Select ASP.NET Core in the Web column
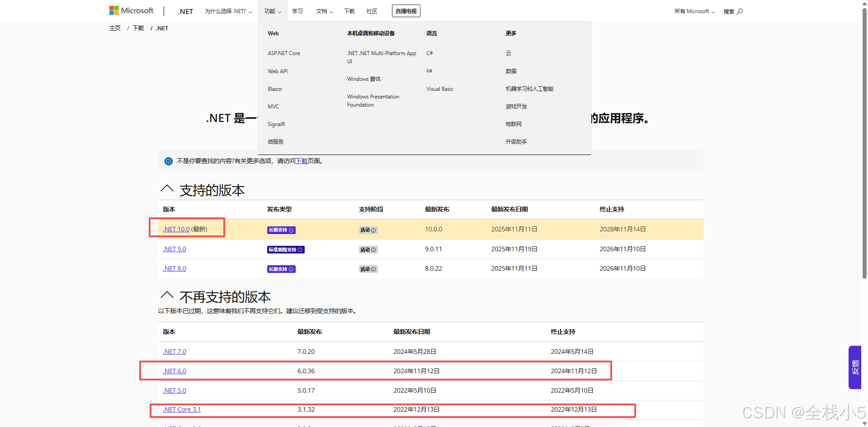 pos(284,53)
